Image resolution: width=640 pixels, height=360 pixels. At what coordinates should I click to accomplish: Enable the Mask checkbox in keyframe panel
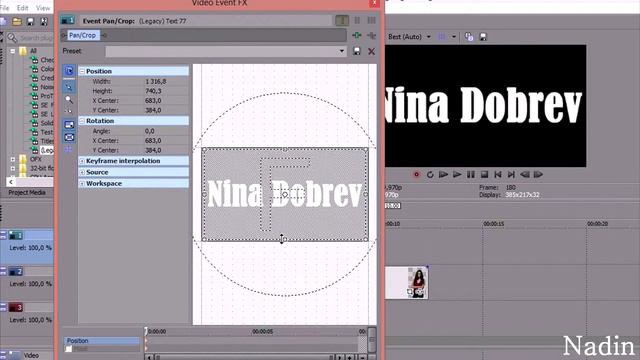point(69,349)
